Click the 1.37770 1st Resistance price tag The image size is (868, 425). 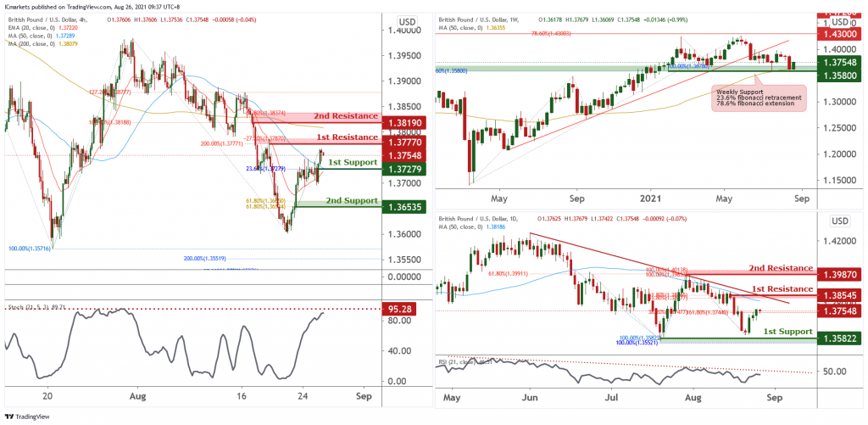pos(406,145)
